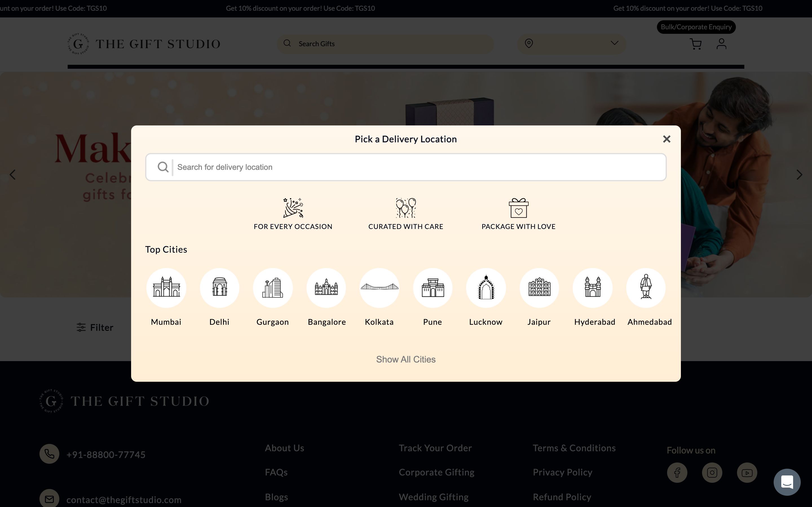Screen dimensions: 812x507
Task: Choose Delhi as delivery city
Action: pos(219,288)
